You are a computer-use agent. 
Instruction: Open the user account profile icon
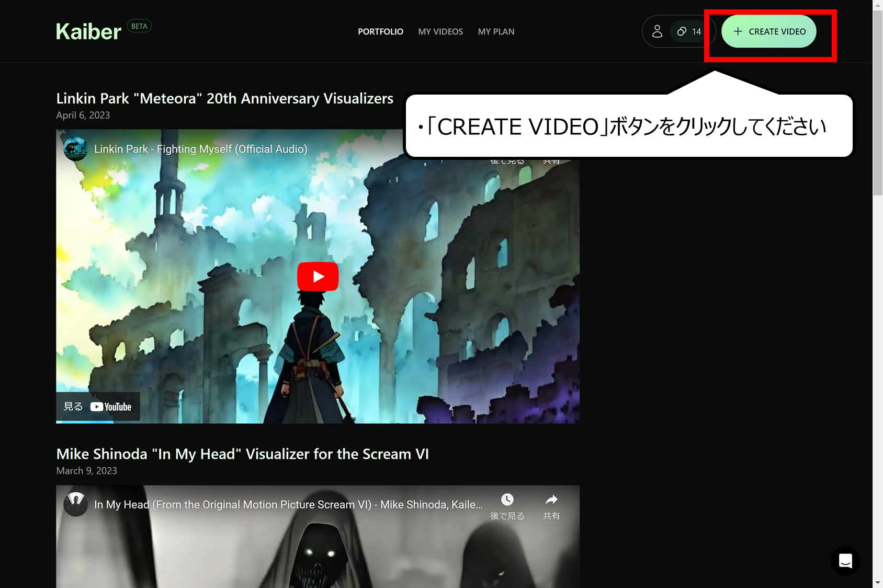pyautogui.click(x=657, y=31)
